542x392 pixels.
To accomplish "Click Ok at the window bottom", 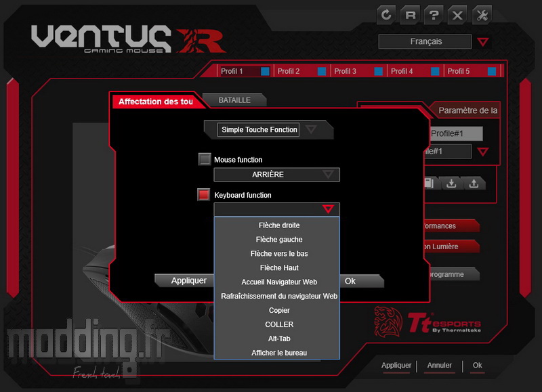I will 478,366.
